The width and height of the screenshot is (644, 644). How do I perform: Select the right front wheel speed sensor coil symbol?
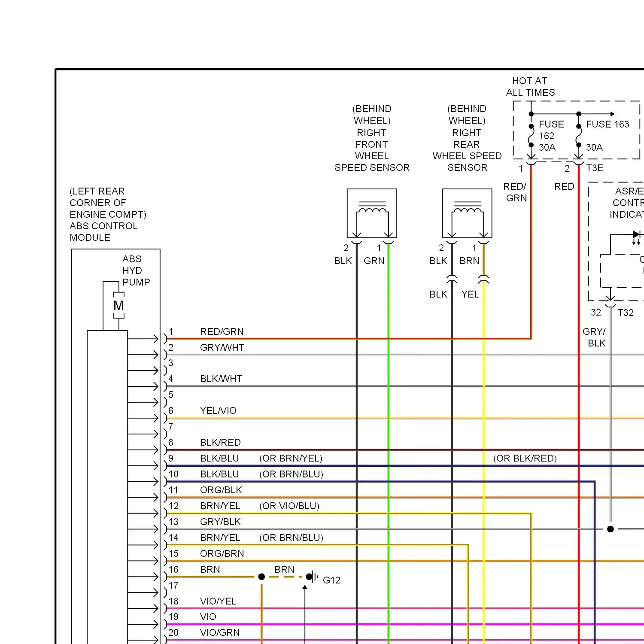[x=372, y=213]
